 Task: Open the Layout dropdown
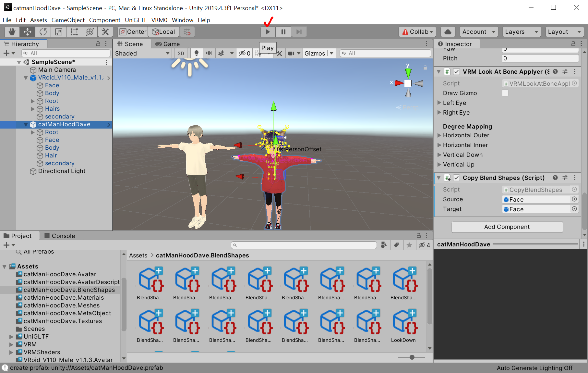click(x=564, y=31)
